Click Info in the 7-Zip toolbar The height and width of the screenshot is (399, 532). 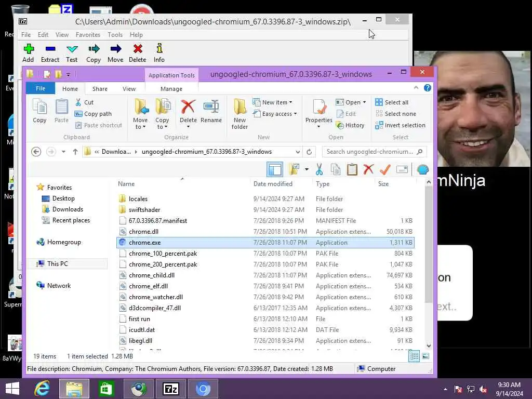pyautogui.click(x=159, y=53)
